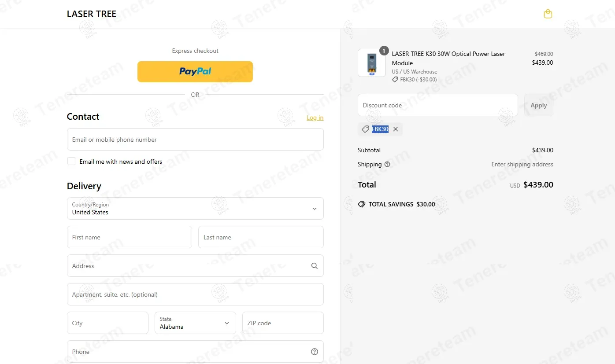Click the Total Savings tag icon
This screenshot has width=615, height=364.
pyautogui.click(x=362, y=204)
